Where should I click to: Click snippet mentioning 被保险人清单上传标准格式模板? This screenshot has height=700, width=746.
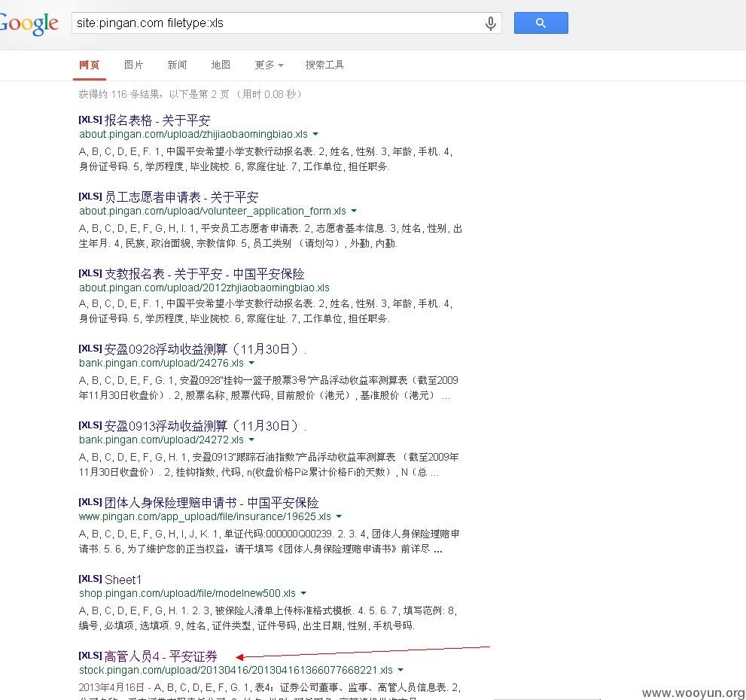[268, 618]
